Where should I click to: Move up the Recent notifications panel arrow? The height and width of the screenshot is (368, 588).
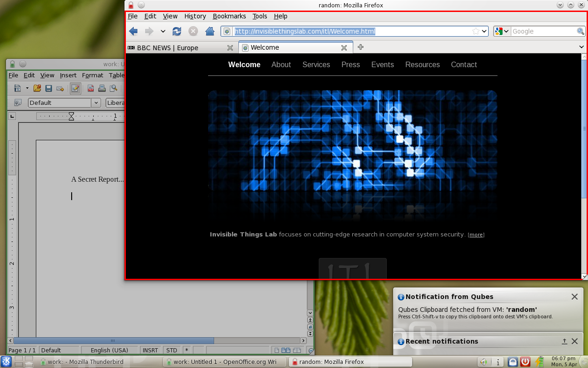(565, 341)
